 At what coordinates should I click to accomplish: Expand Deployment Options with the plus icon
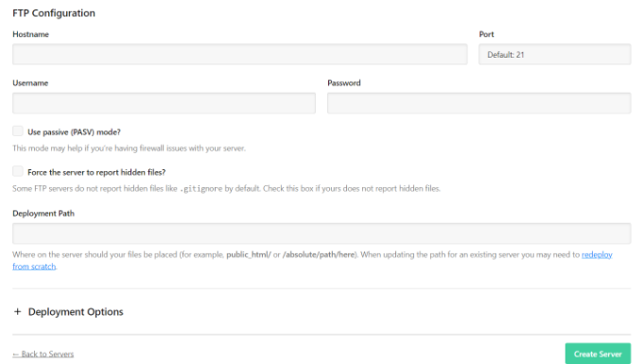tap(17, 312)
